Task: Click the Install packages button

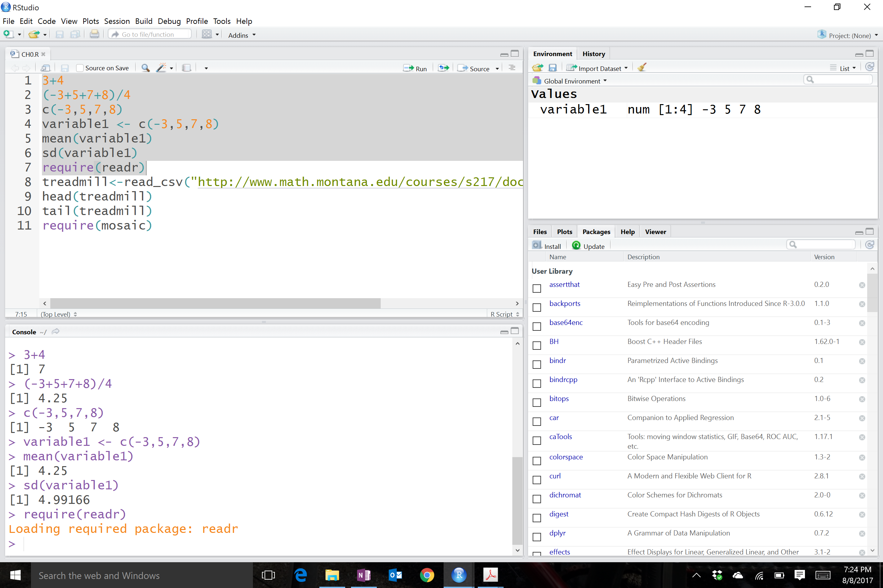Action: pos(547,246)
